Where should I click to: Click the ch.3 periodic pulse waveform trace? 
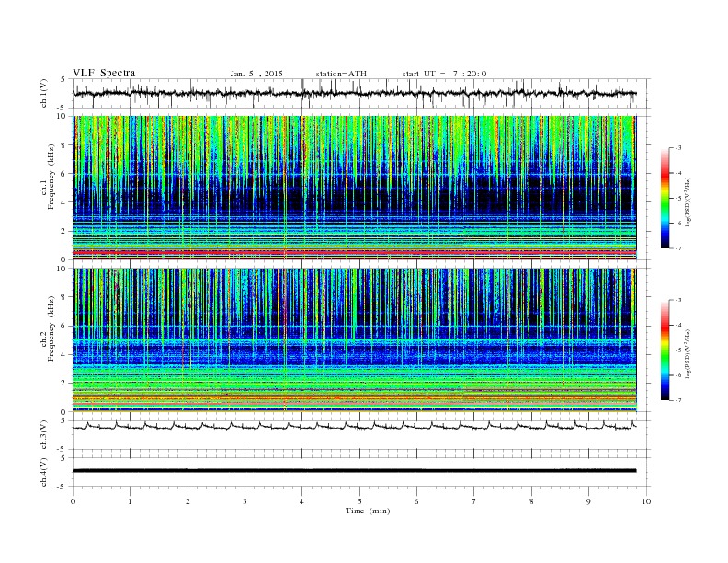pos(354,426)
